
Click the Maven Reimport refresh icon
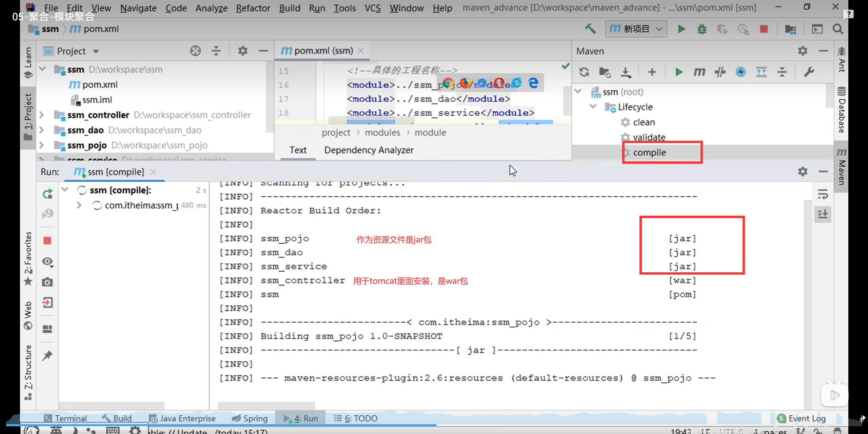point(584,72)
